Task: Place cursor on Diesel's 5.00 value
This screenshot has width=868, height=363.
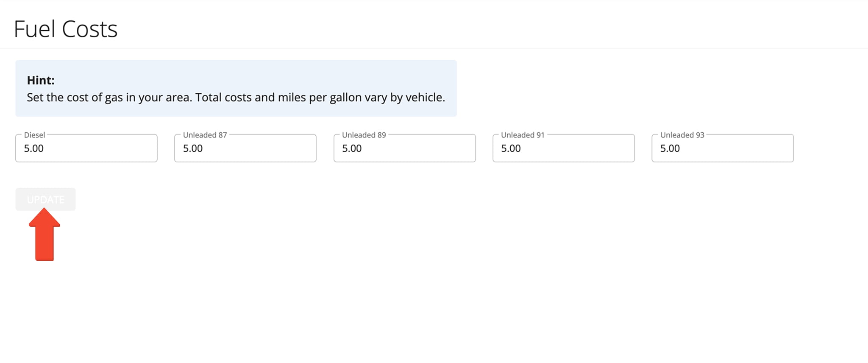Action: [34, 148]
